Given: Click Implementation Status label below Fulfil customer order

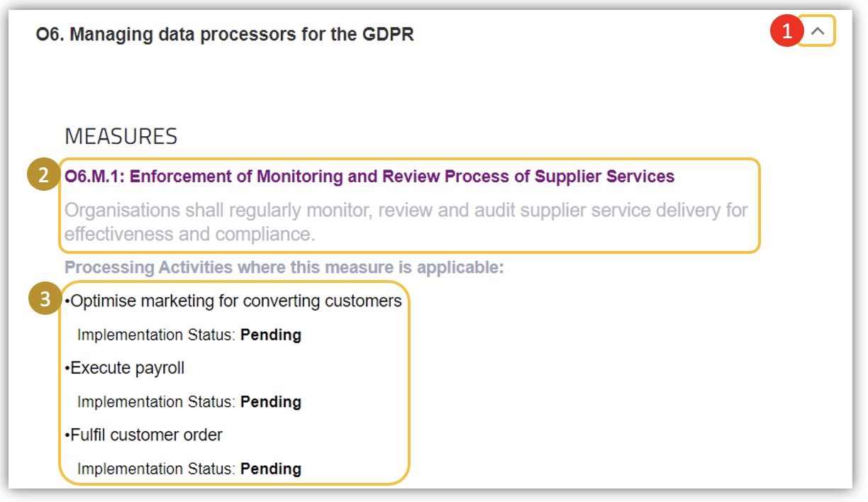Looking at the screenshot, I should coord(156,469).
